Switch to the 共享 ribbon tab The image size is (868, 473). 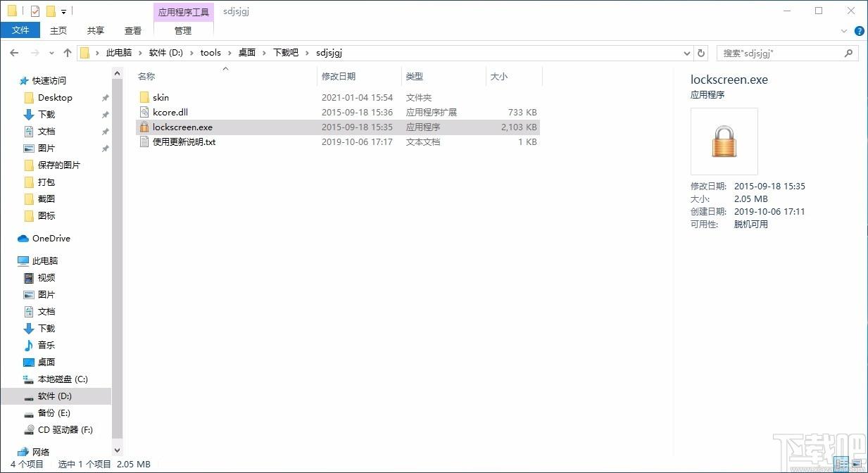(x=96, y=30)
